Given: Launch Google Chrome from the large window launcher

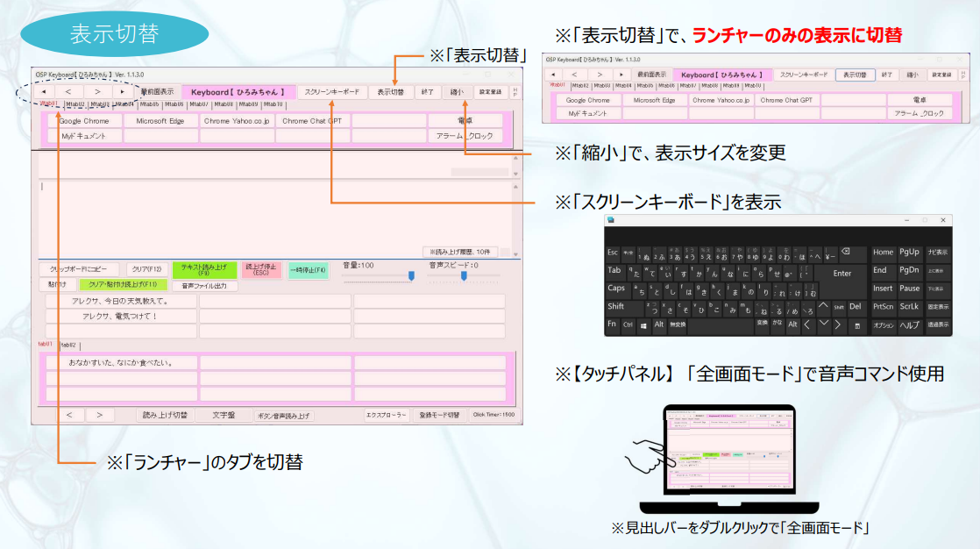Looking at the screenshot, I should point(84,121).
